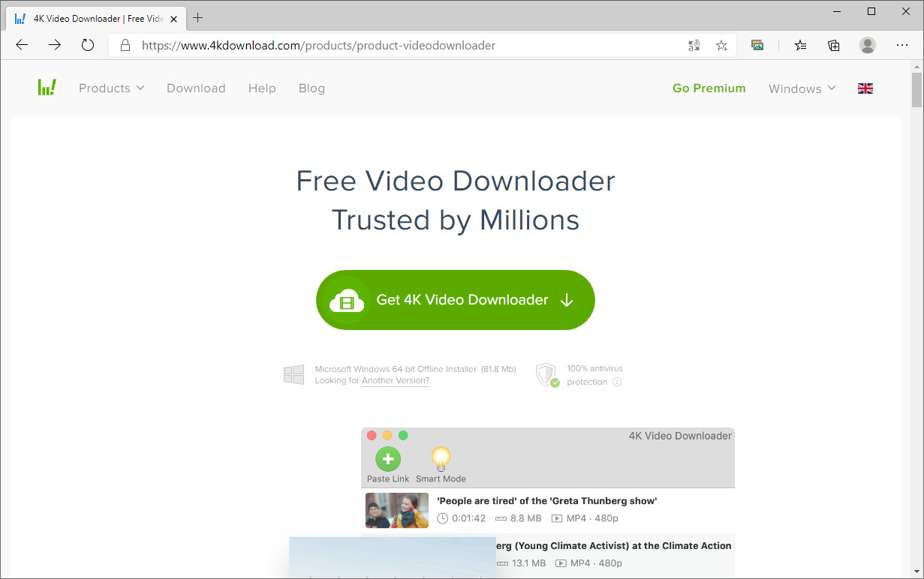Click the Go Premium link
The image size is (924, 579).
click(709, 88)
